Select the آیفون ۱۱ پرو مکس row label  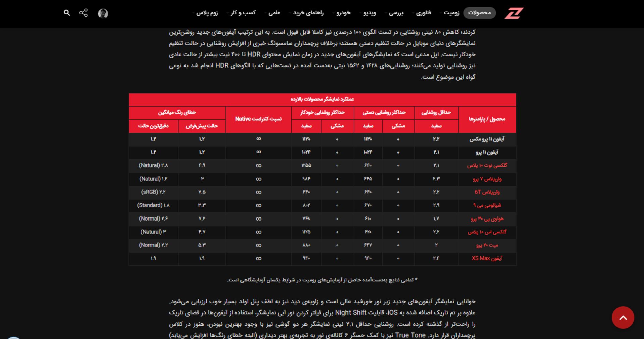click(487, 139)
